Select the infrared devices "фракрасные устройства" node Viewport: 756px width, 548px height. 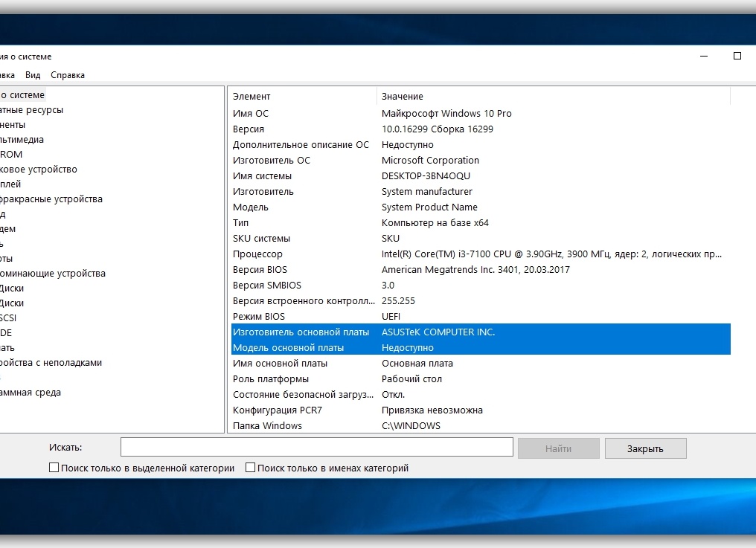51,199
